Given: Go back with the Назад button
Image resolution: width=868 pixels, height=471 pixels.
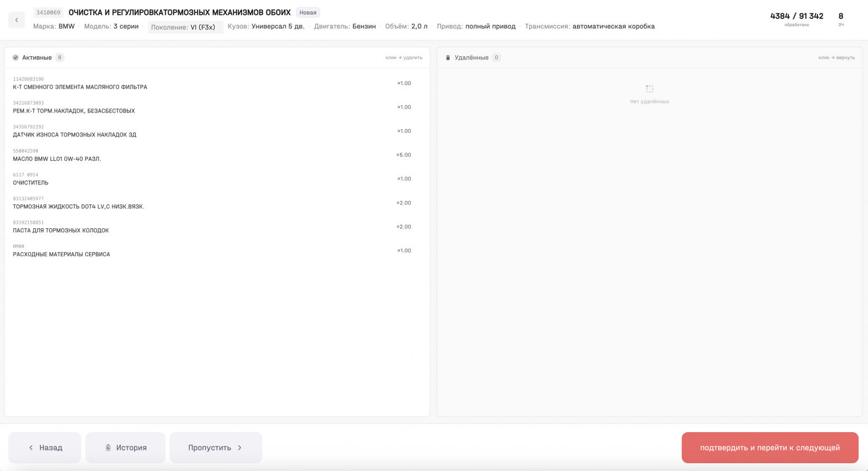Looking at the screenshot, I should [x=45, y=448].
